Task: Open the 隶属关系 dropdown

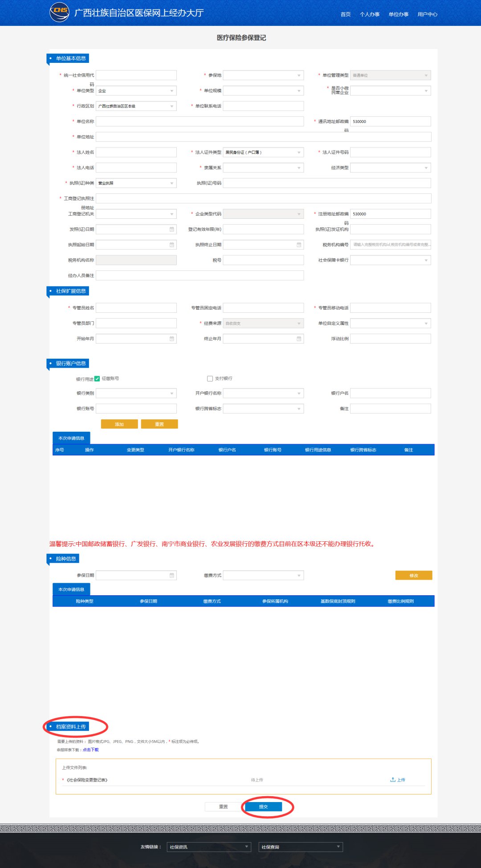Action: tap(263, 168)
